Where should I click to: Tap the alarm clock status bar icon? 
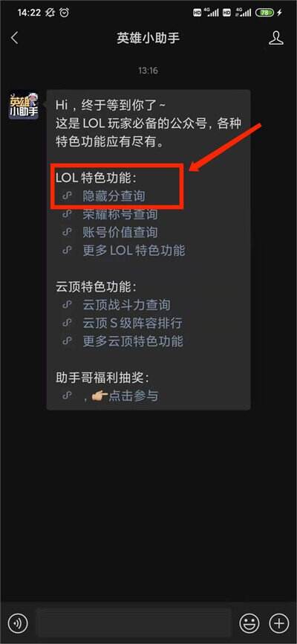pos(65,13)
